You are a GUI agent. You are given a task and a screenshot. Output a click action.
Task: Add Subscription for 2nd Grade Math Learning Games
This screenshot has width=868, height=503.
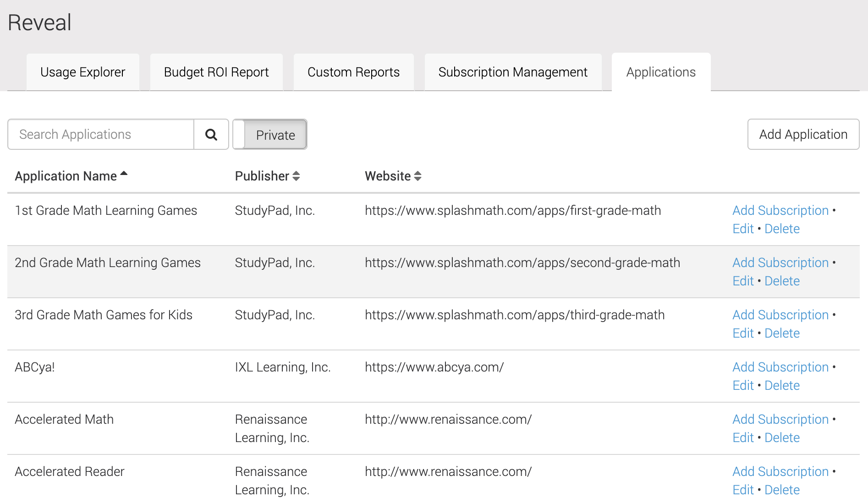pos(780,262)
